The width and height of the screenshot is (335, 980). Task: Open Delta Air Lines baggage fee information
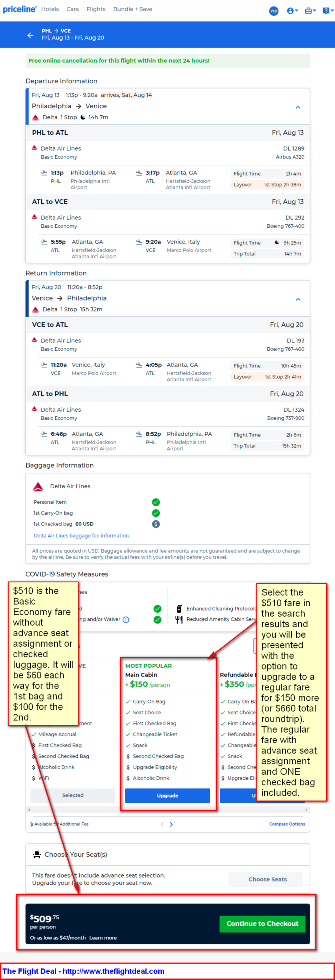81,536
